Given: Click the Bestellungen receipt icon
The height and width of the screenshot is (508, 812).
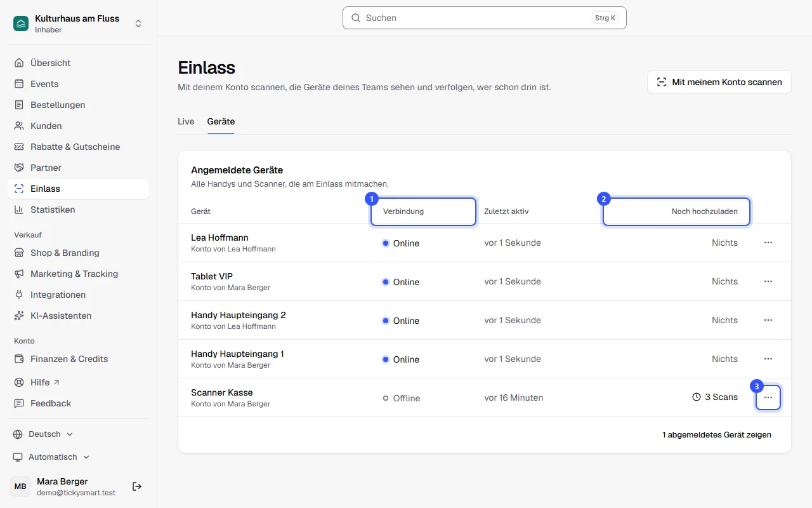Looking at the screenshot, I should coord(19,105).
